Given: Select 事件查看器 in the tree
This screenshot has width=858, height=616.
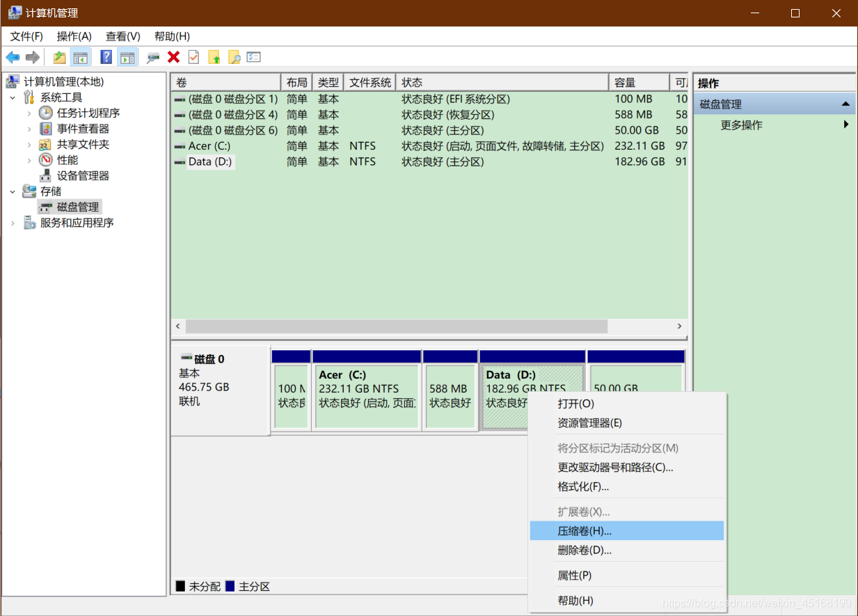Looking at the screenshot, I should [x=83, y=129].
